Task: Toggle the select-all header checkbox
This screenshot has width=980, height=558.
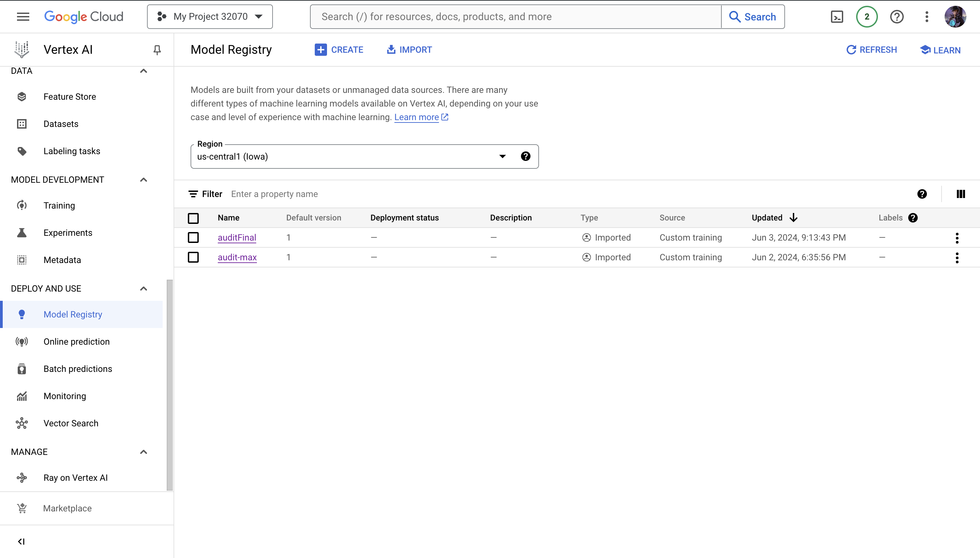Action: (193, 218)
